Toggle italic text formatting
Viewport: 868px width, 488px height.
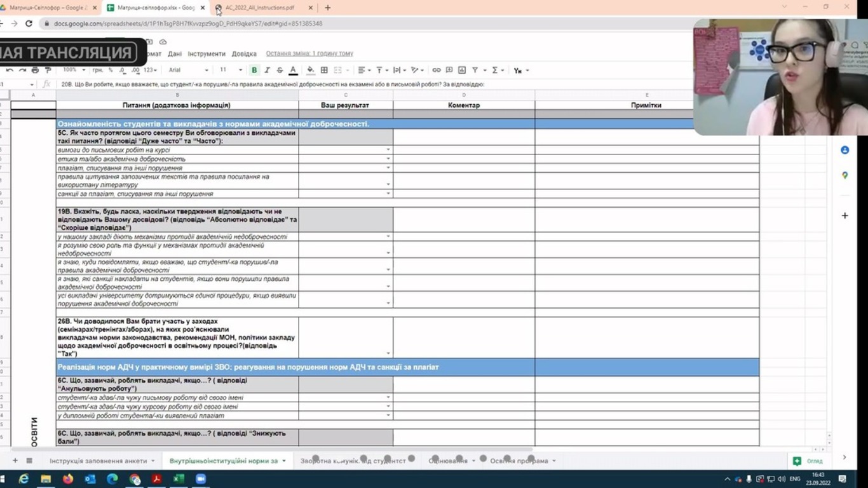click(x=267, y=71)
